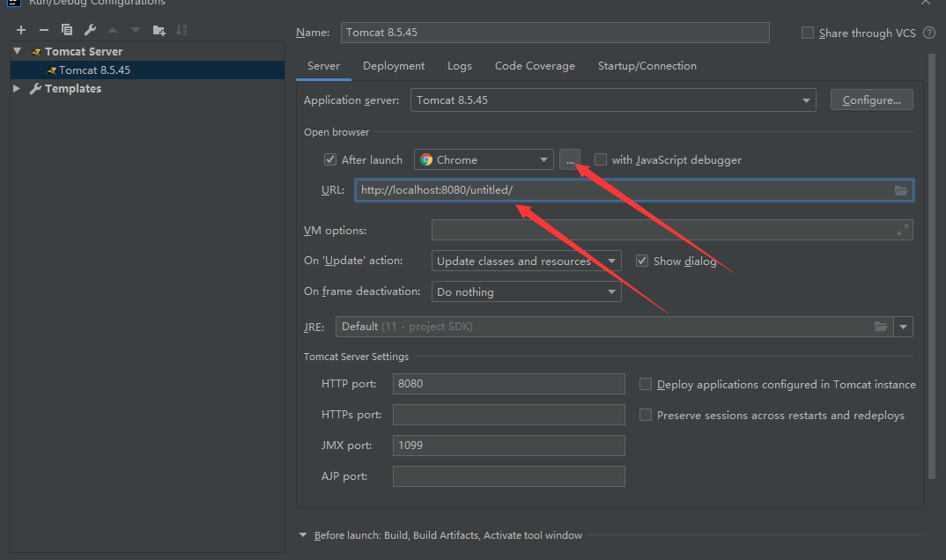Click the AJP port field
This screenshot has width=946, height=560.
(x=508, y=476)
